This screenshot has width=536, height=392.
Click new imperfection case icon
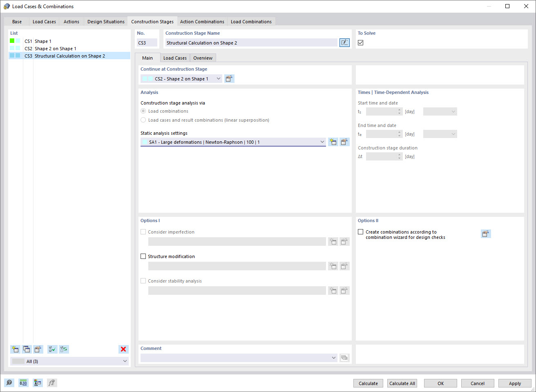coord(333,241)
